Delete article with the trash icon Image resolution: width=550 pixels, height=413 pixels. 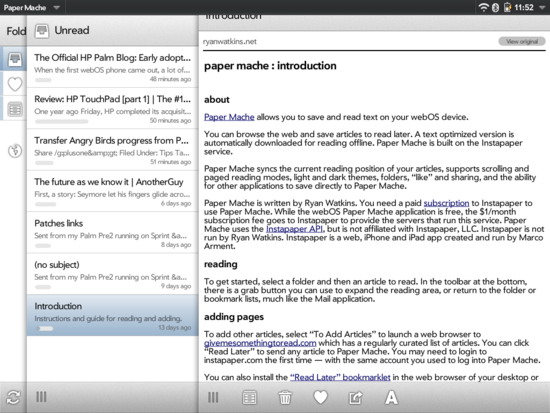click(x=284, y=398)
